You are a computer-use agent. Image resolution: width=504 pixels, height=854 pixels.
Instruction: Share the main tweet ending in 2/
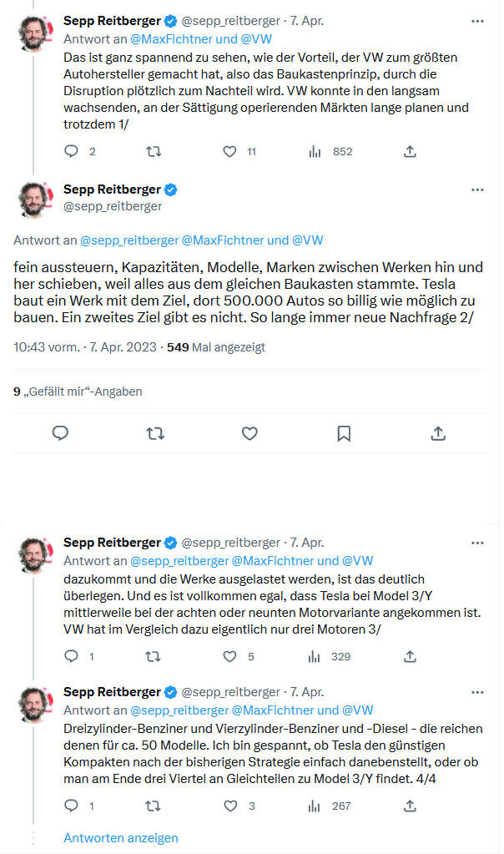(438, 433)
